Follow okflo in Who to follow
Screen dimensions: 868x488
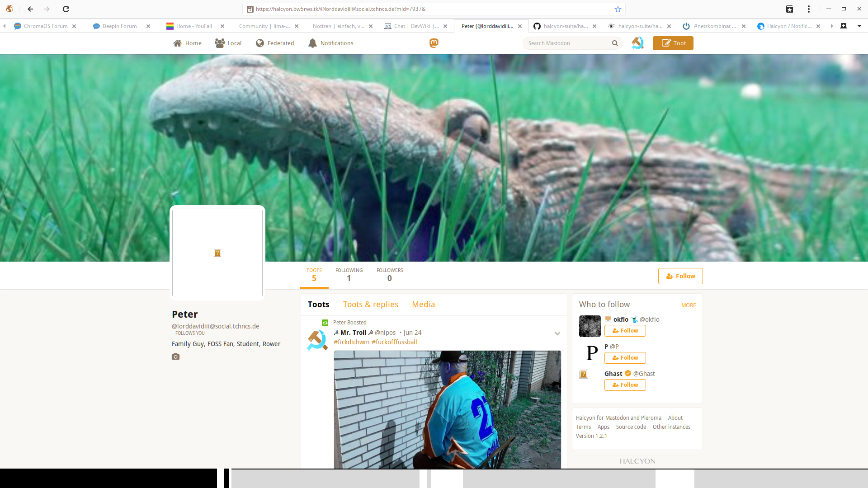coord(625,331)
